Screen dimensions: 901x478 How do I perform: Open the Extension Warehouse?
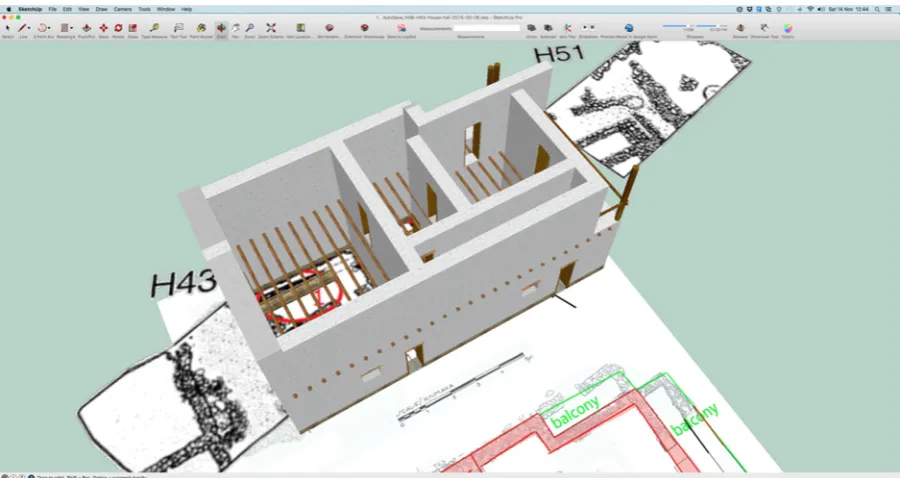[x=364, y=28]
